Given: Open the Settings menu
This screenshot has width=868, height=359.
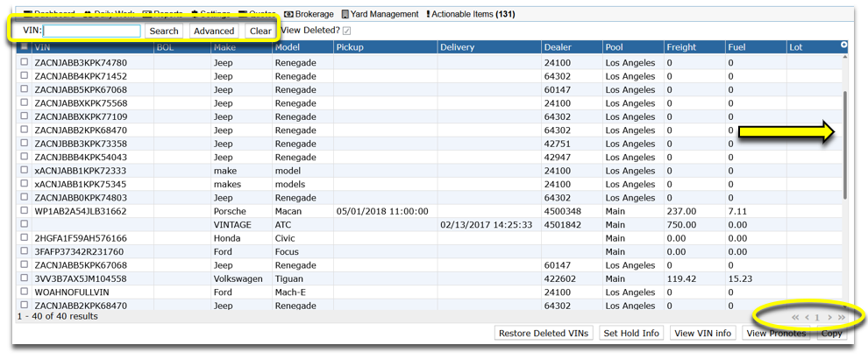Looking at the screenshot, I should pyautogui.click(x=211, y=14).
